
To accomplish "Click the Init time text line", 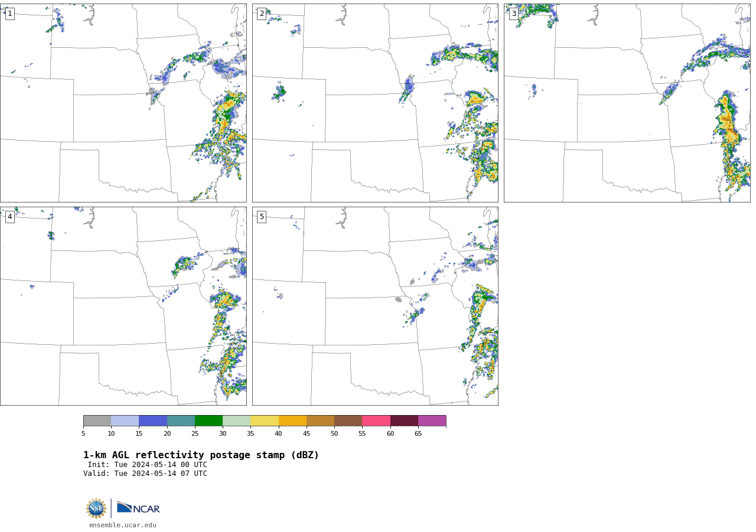I will (148, 465).
